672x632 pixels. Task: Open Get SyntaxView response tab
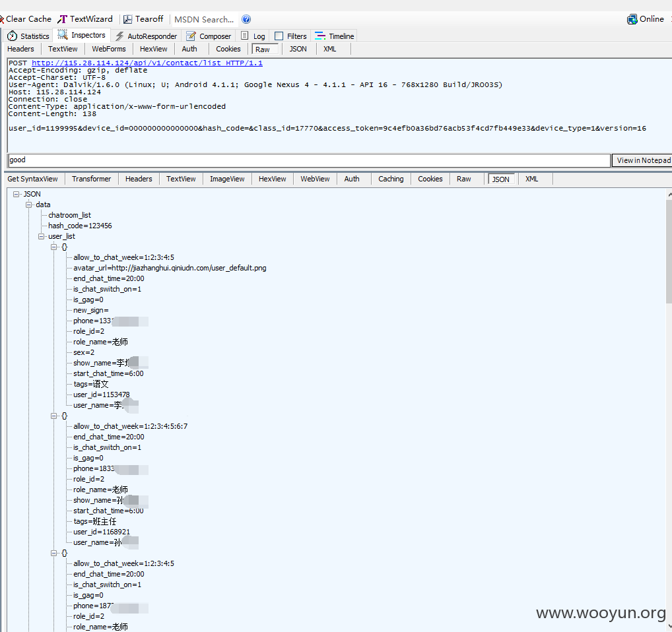(32, 179)
